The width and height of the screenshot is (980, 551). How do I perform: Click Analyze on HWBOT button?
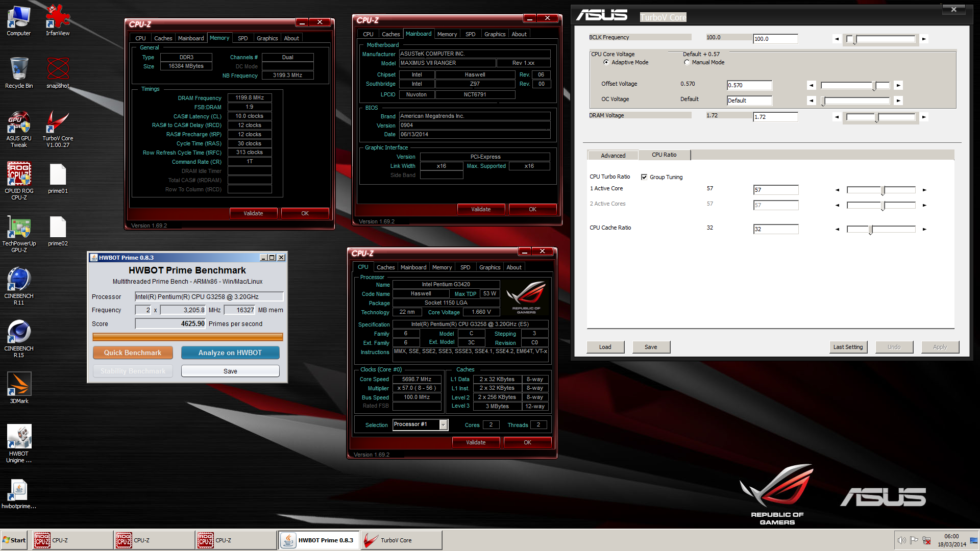[x=230, y=353]
